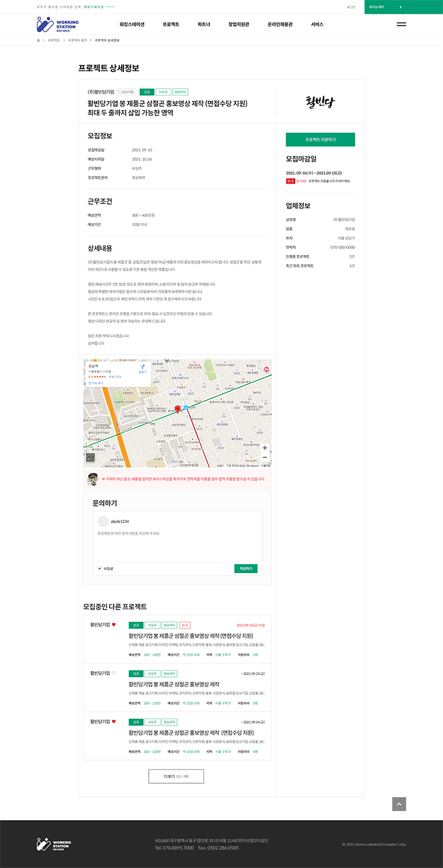This screenshot has width=443, height=868.
Task: Click the green 프로젝트 지원하기 button
Action: pyautogui.click(x=320, y=140)
